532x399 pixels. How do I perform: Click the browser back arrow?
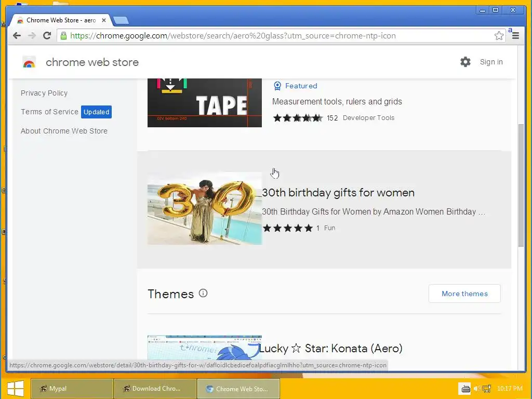click(x=17, y=36)
